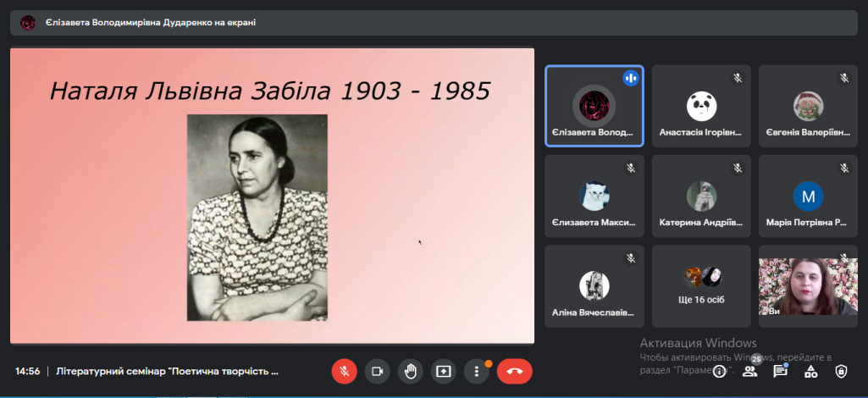The image size is (868, 398).
Task: Click the present screen button
Action: tap(443, 371)
